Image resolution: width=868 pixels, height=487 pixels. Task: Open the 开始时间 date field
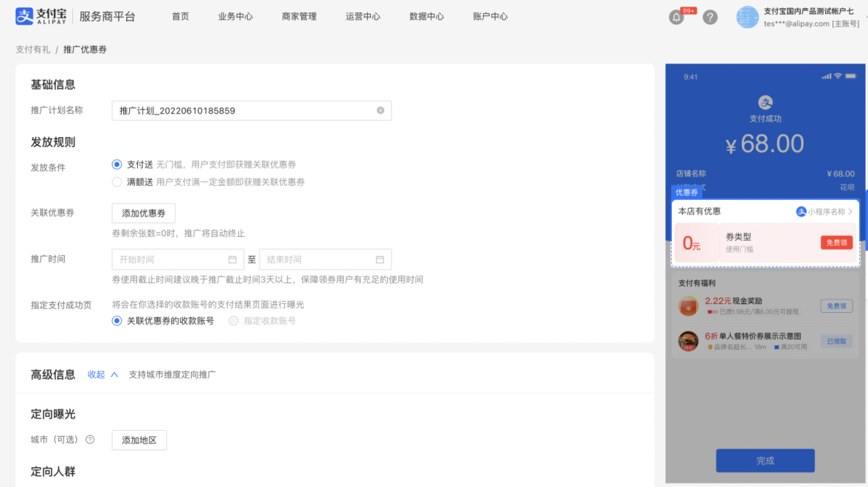point(178,259)
